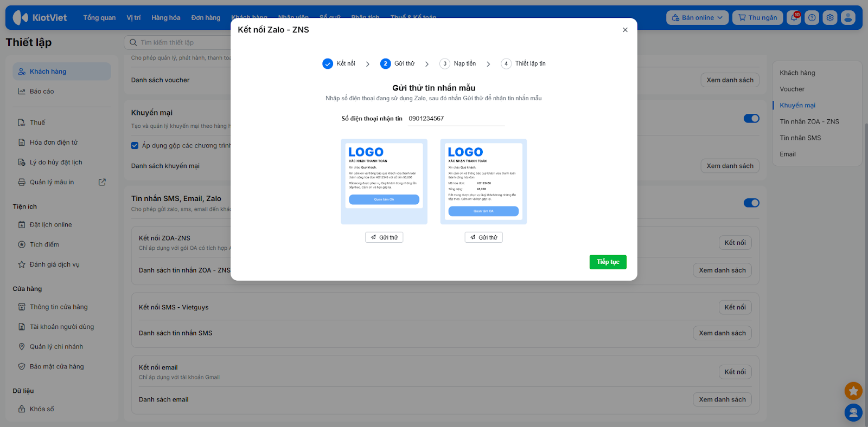Click the Lý do hủy đặt lịch icon
This screenshot has height=427, width=868.
[x=22, y=163]
